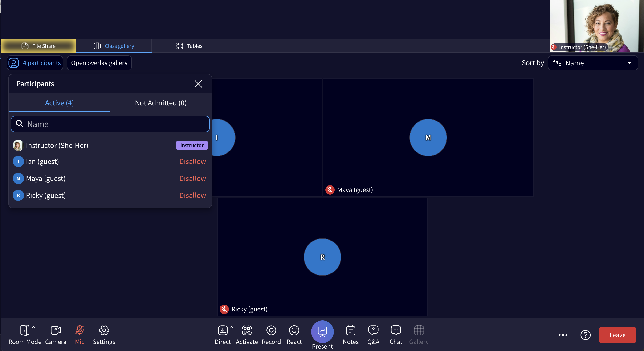The width and height of the screenshot is (644, 351).
Task: Click the red Leave button
Action: pos(617,335)
